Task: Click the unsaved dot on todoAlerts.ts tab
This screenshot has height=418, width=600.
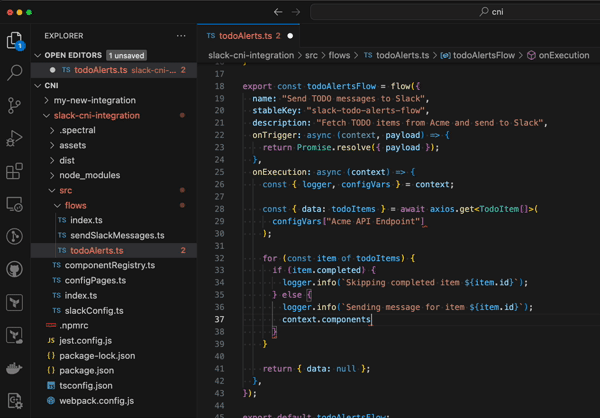Action: tap(290, 36)
